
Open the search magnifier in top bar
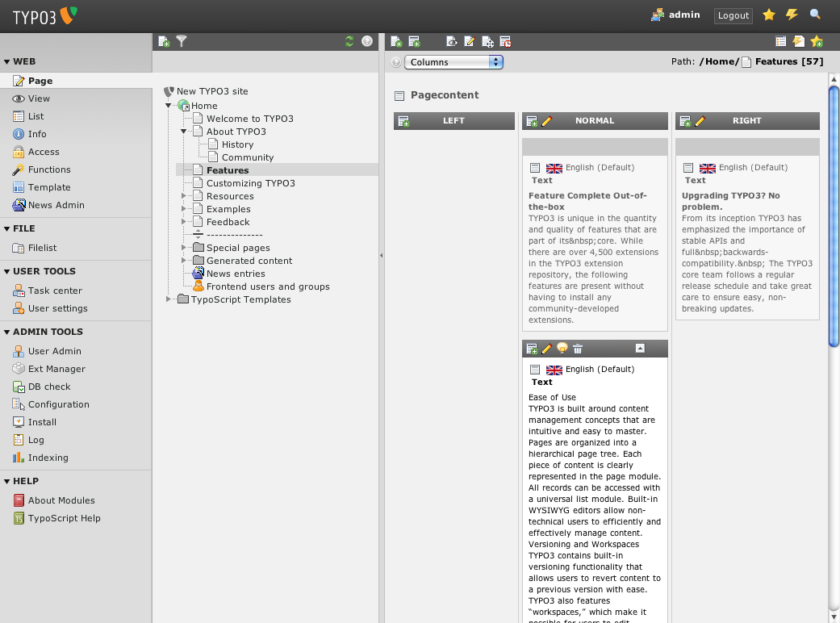[815, 15]
